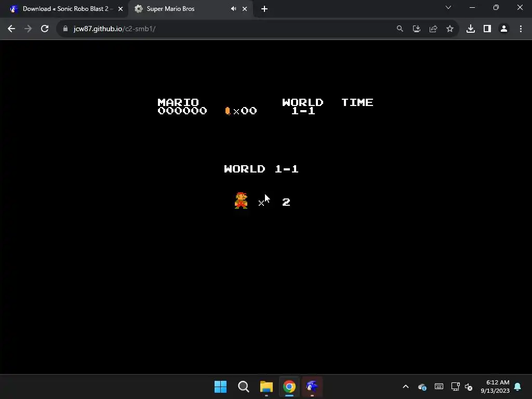Click the network display tray icon
Screen dimensions: 532x399
[455, 387]
